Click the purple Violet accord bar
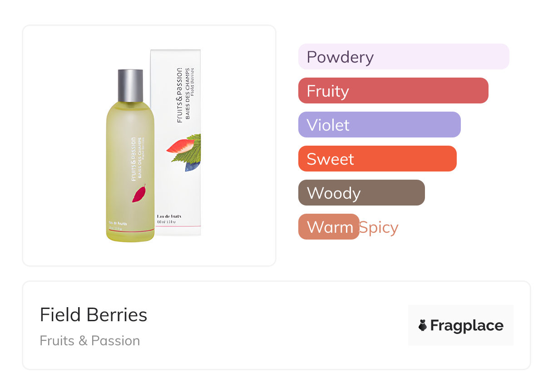 [379, 125]
